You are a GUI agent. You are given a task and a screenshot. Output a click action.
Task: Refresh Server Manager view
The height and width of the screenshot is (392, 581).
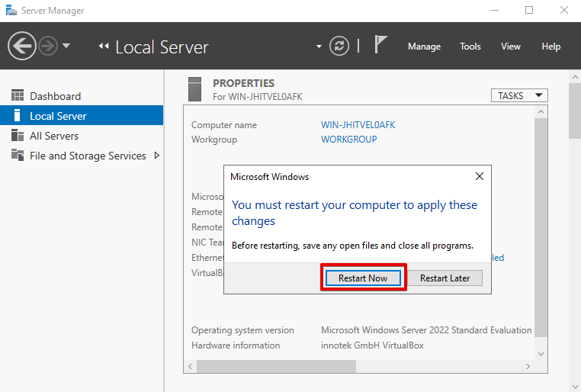[339, 46]
